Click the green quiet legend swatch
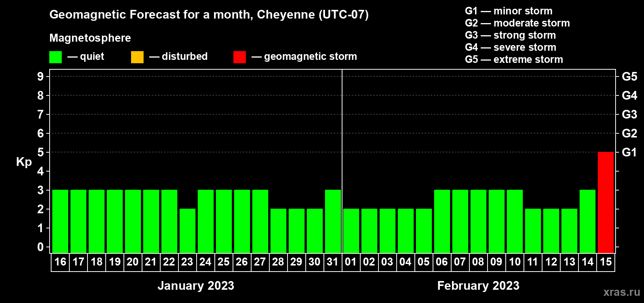The width and height of the screenshot is (644, 303). (55, 57)
